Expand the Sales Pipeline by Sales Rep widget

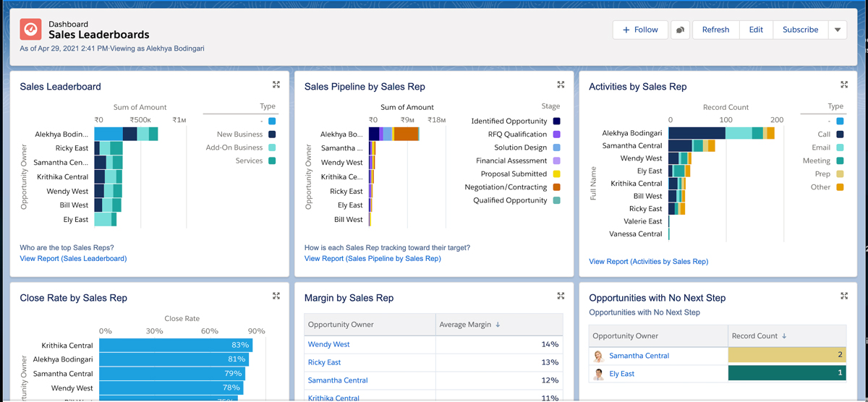click(x=561, y=85)
